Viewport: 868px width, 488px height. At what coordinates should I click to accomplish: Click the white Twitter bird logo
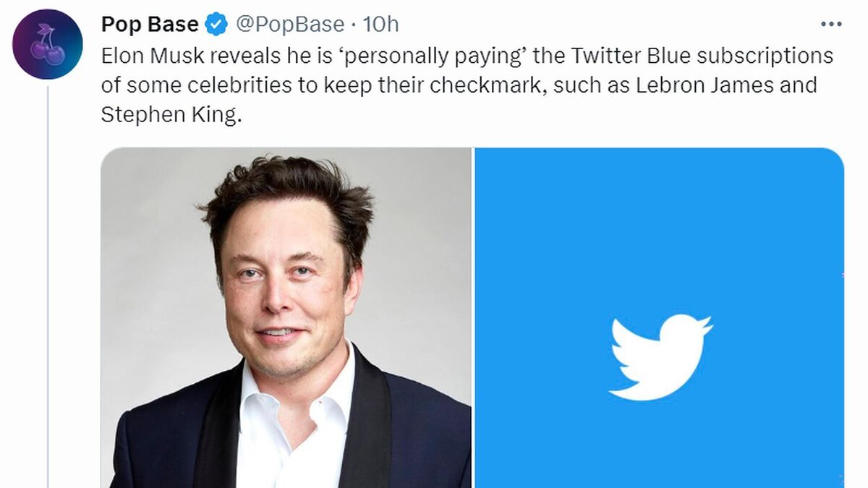[x=660, y=358]
